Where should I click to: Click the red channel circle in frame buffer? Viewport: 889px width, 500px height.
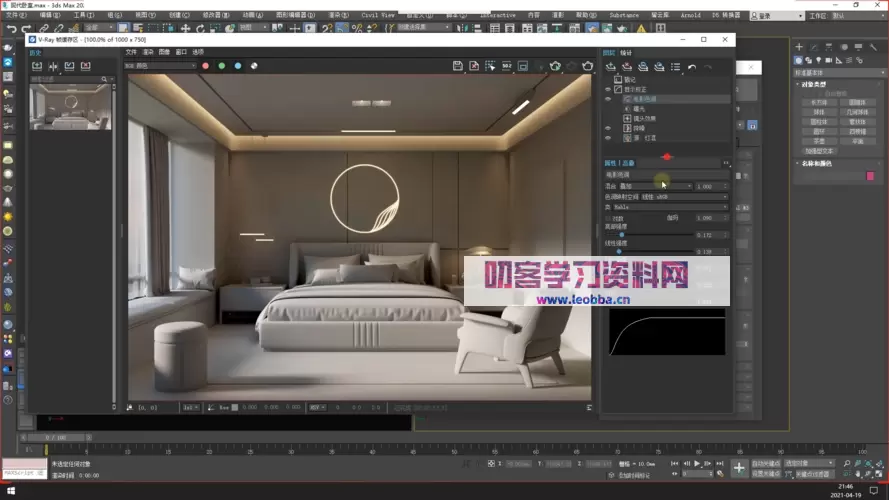205,66
